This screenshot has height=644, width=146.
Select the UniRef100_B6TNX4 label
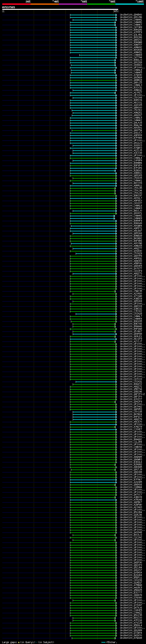click(131, 414)
